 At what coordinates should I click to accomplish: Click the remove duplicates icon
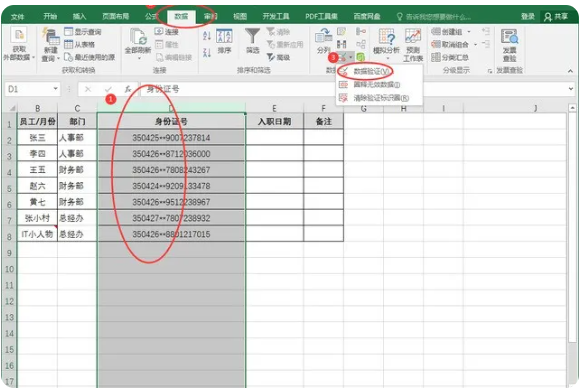(x=341, y=45)
